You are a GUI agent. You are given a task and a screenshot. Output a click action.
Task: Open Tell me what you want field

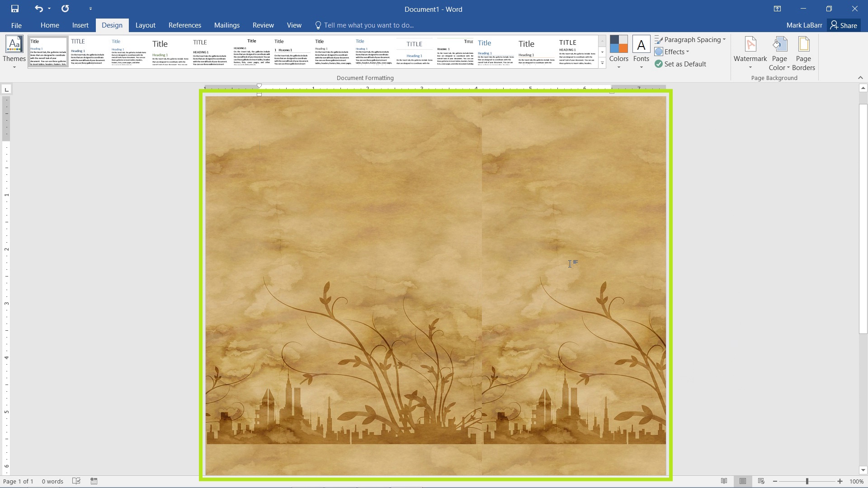[x=368, y=25]
